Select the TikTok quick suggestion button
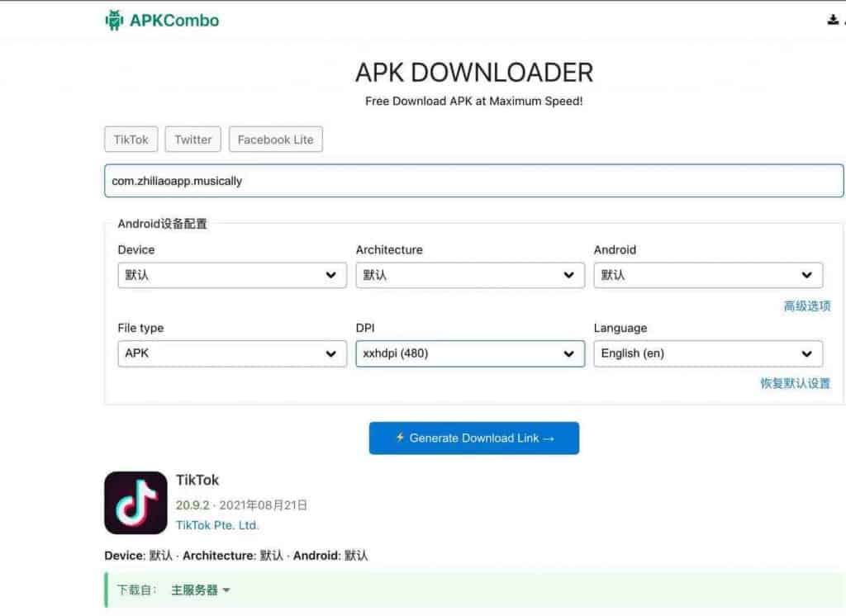The width and height of the screenshot is (846, 616). click(x=131, y=140)
